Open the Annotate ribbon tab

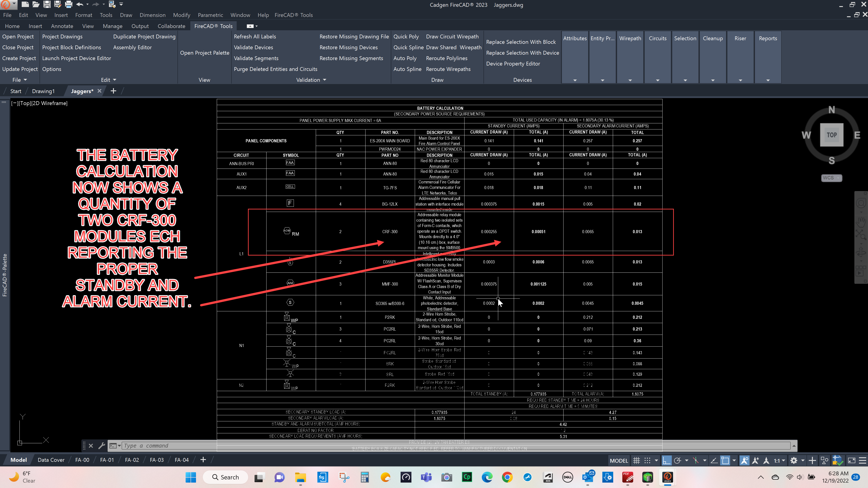click(62, 26)
